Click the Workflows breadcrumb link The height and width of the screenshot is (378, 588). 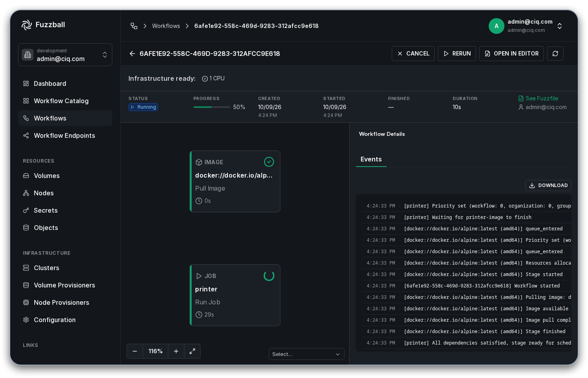tap(166, 26)
